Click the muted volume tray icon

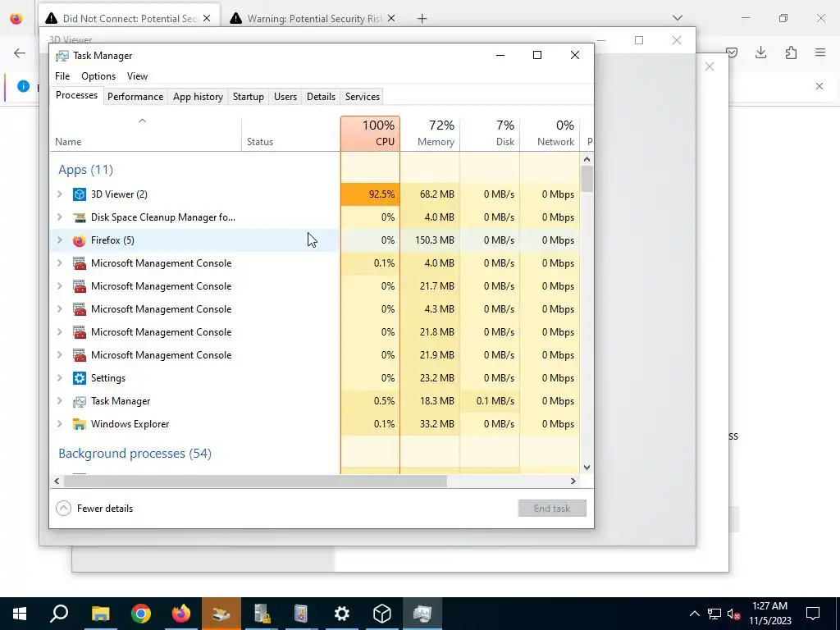733,614
